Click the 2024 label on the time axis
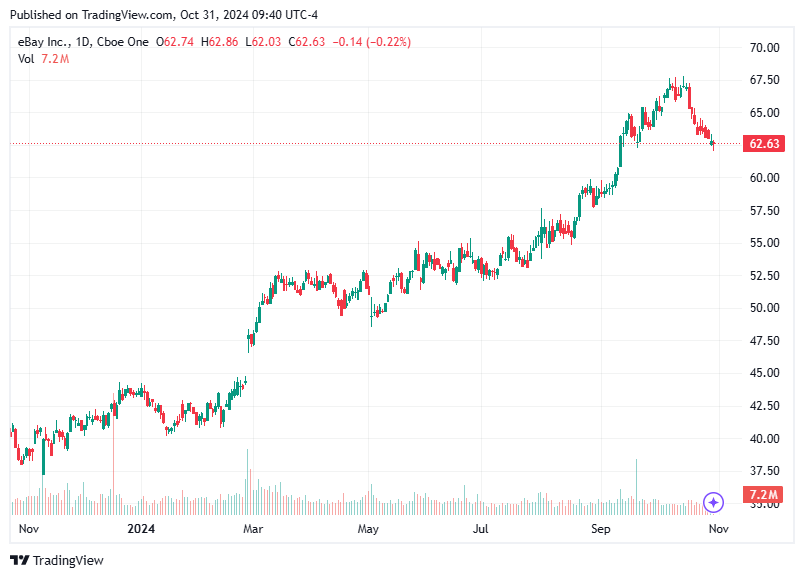 [140, 528]
